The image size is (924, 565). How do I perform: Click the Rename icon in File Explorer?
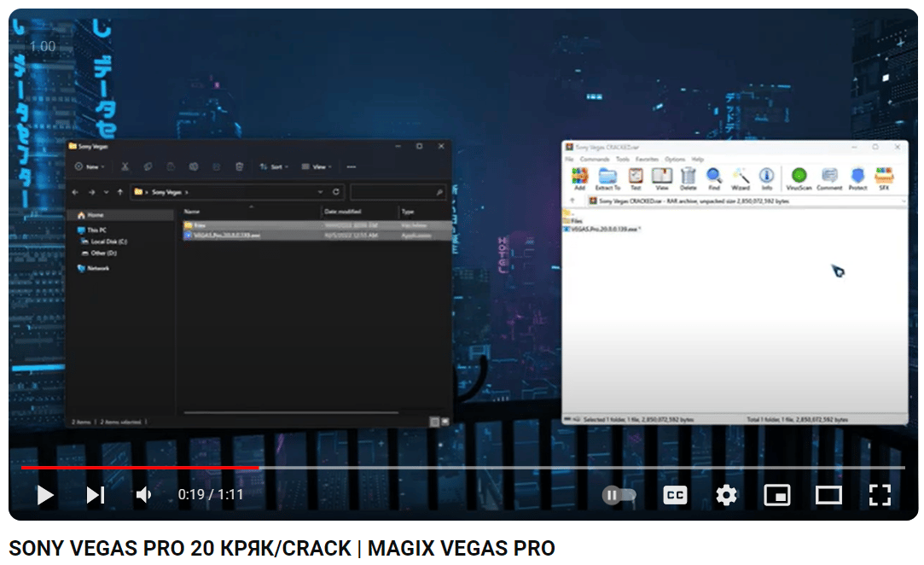click(194, 167)
